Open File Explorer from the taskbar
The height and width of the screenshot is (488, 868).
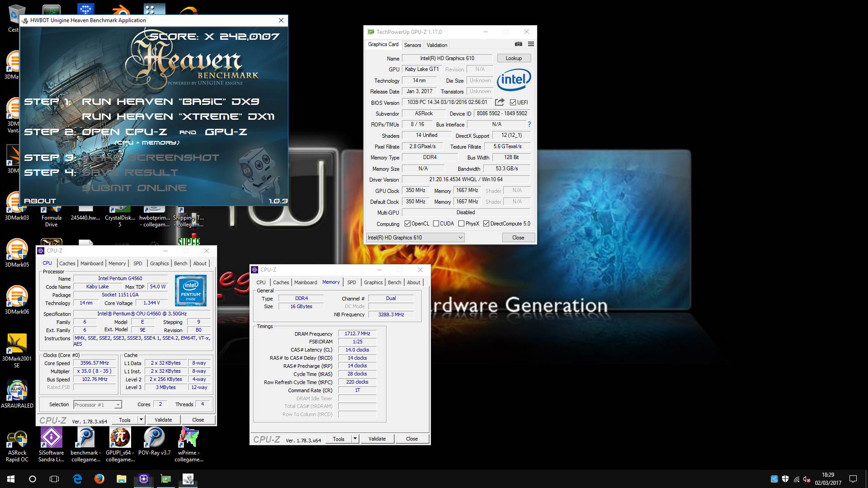[x=122, y=479]
